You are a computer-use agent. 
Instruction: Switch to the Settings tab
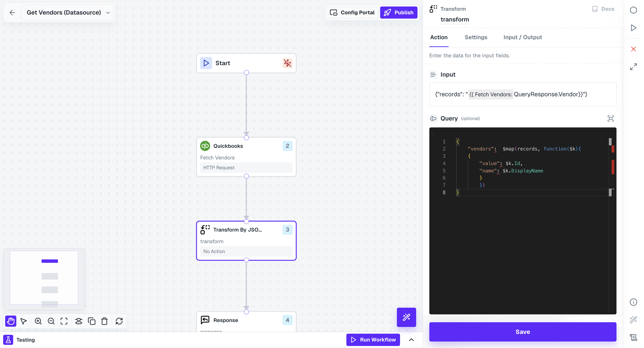[476, 37]
